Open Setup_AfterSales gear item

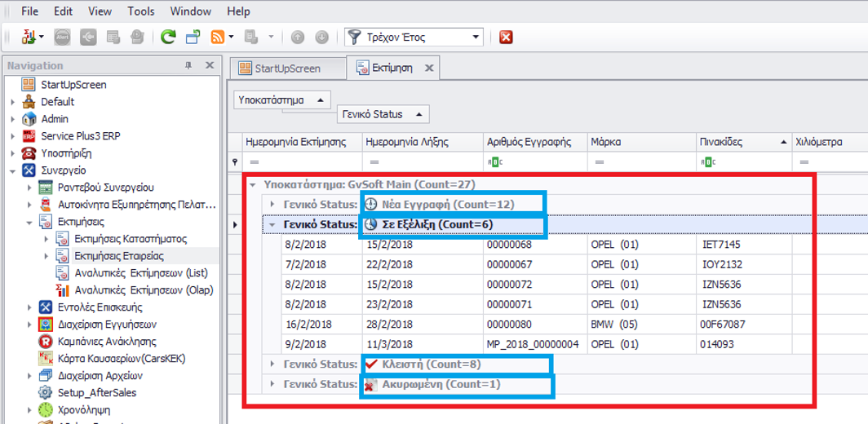click(96, 393)
